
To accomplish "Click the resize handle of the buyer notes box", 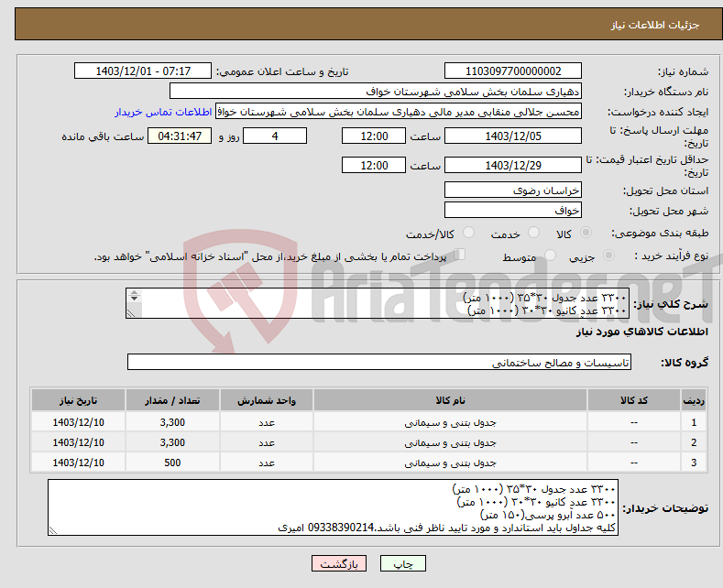I will tap(52, 530).
